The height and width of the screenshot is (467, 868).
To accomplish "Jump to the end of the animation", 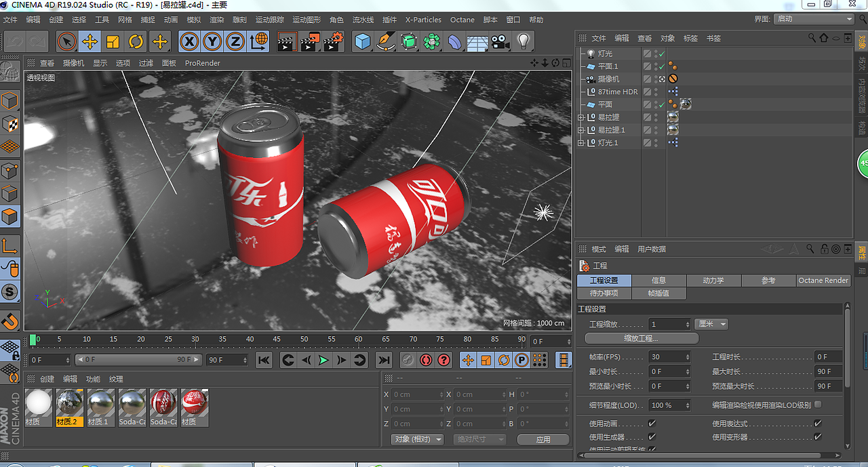I will point(384,360).
